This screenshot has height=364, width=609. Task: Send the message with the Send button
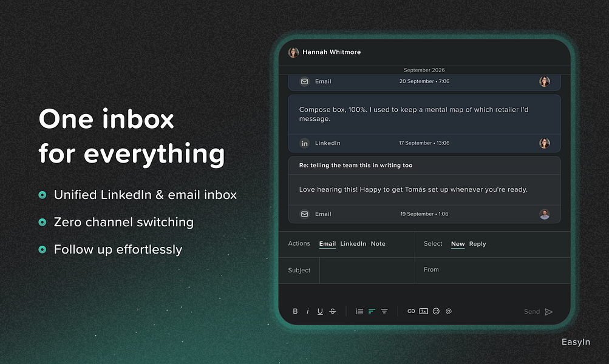click(x=538, y=312)
